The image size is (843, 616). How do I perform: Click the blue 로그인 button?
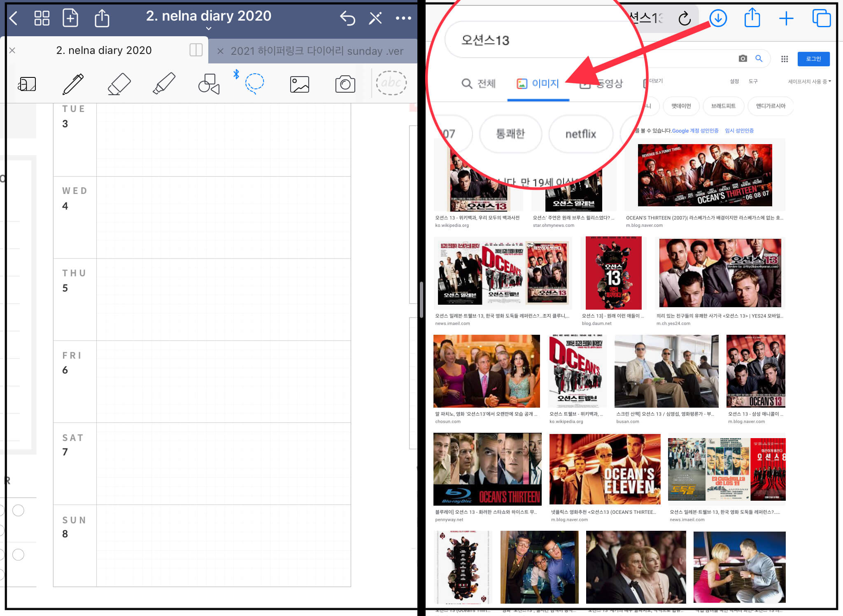(813, 59)
